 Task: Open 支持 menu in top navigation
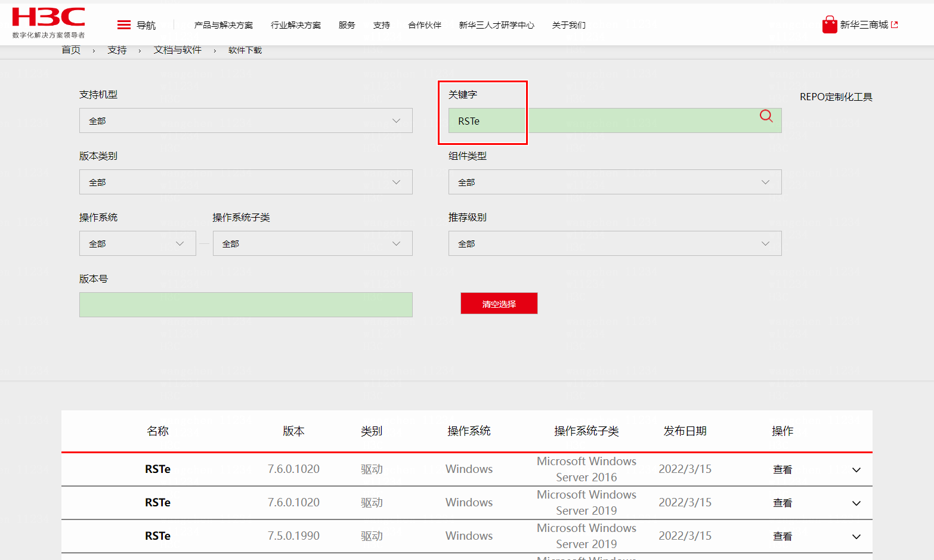pos(382,25)
